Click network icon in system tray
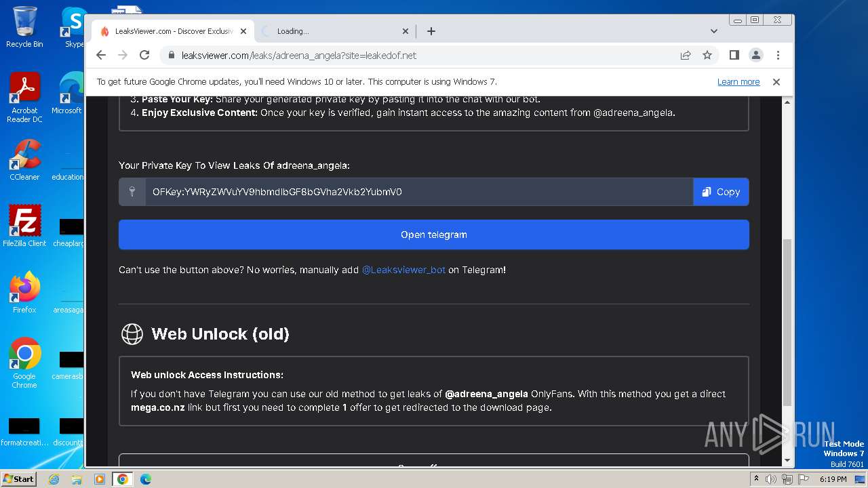Image resolution: width=868 pixels, height=488 pixels. (787, 479)
